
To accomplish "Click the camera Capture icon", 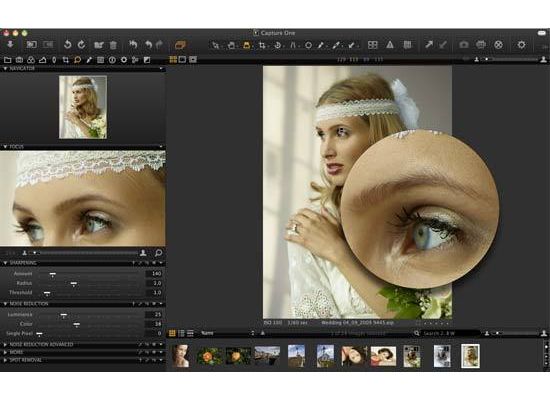I will 464,45.
